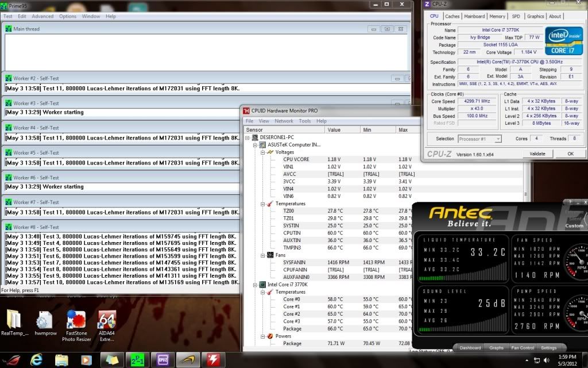The height and width of the screenshot is (368, 588).
Task: Open the Options menu in Prime95
Action: click(68, 17)
